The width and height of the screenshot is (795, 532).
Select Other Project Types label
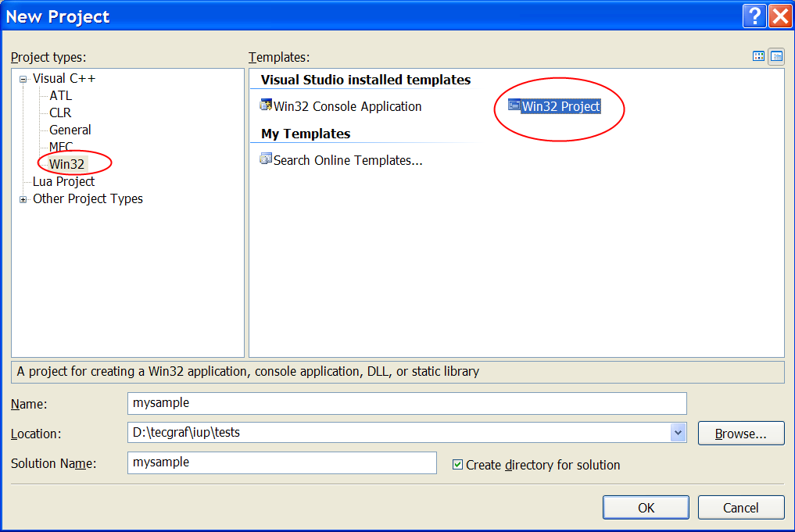[88, 199]
